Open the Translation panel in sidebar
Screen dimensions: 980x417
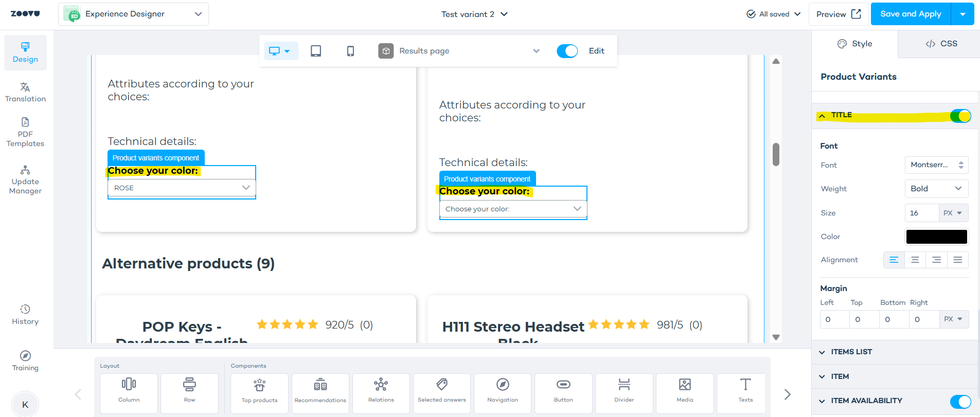25,93
